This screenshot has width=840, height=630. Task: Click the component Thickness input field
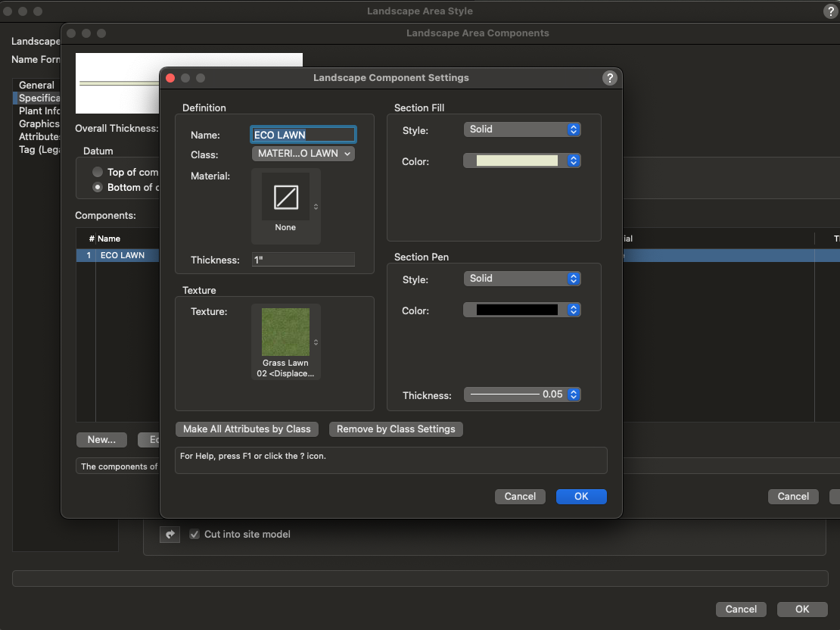[303, 260]
